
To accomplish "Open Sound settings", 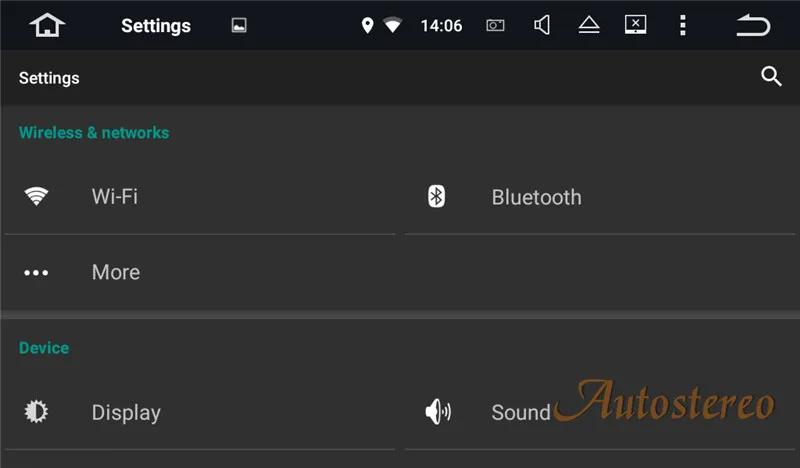I will [x=600, y=412].
